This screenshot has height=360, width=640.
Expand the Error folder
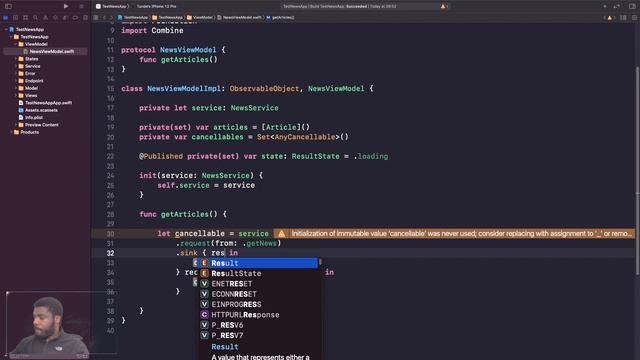(x=16, y=73)
